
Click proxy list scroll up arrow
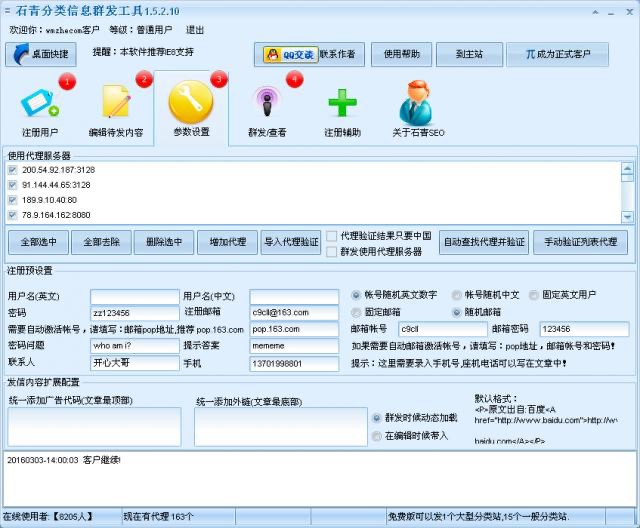coord(627,168)
